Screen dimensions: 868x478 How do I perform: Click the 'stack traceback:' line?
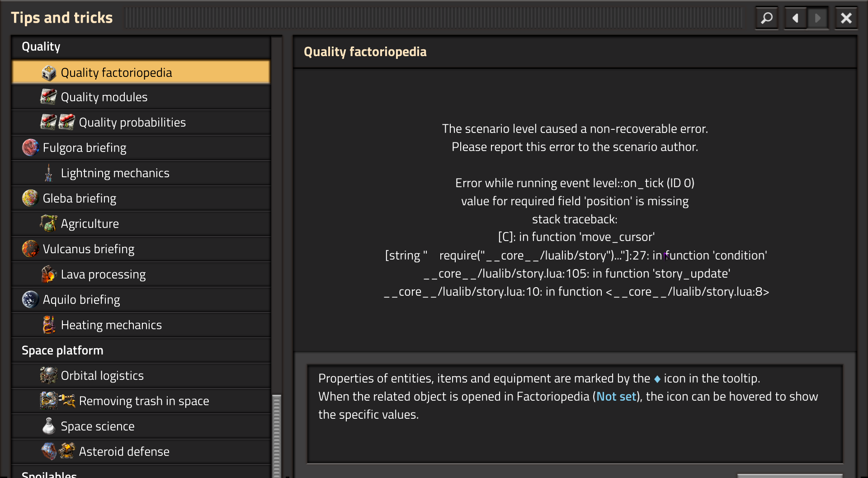pyautogui.click(x=575, y=219)
